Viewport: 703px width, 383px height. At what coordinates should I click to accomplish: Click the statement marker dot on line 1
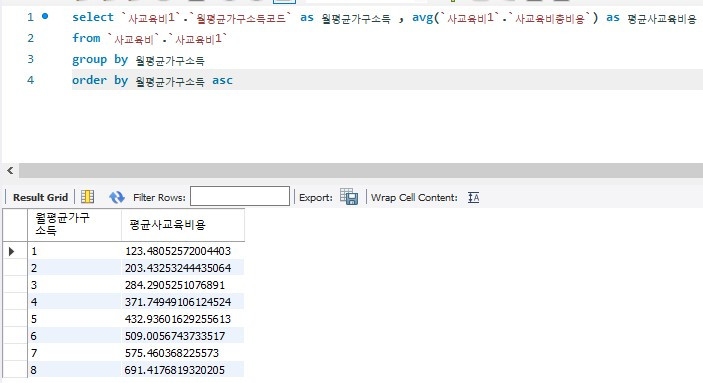click(45, 16)
